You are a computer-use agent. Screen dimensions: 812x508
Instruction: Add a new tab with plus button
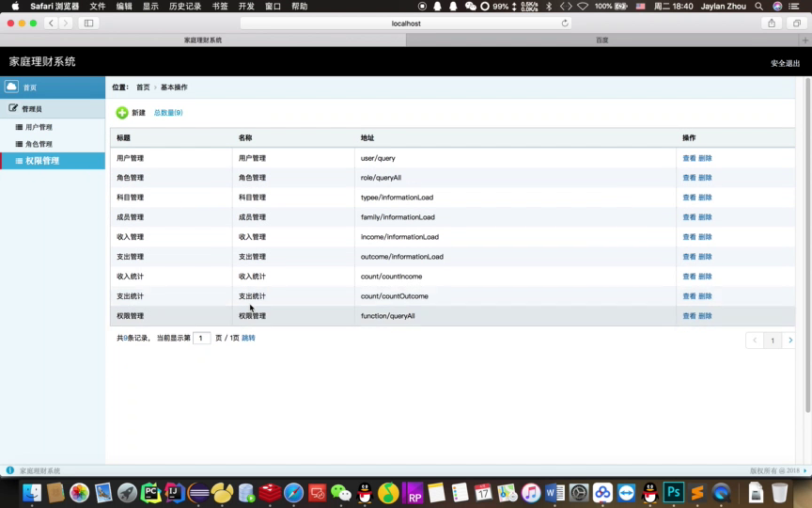click(805, 40)
